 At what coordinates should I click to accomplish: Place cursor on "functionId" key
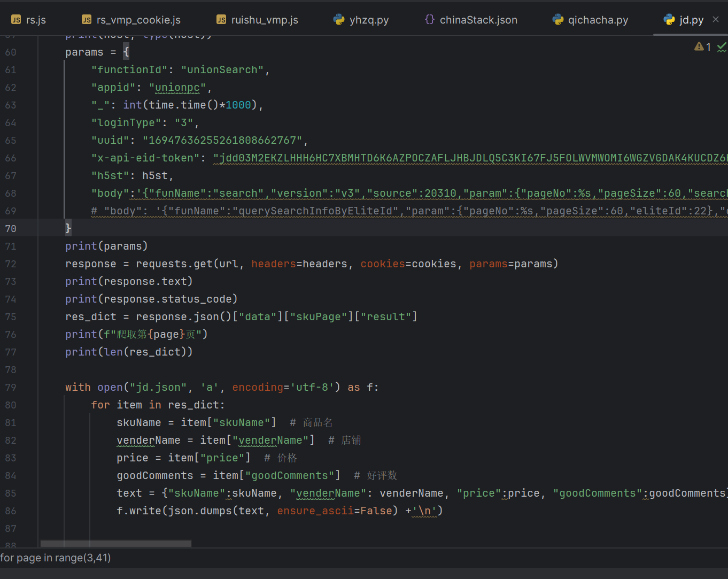[129, 70]
